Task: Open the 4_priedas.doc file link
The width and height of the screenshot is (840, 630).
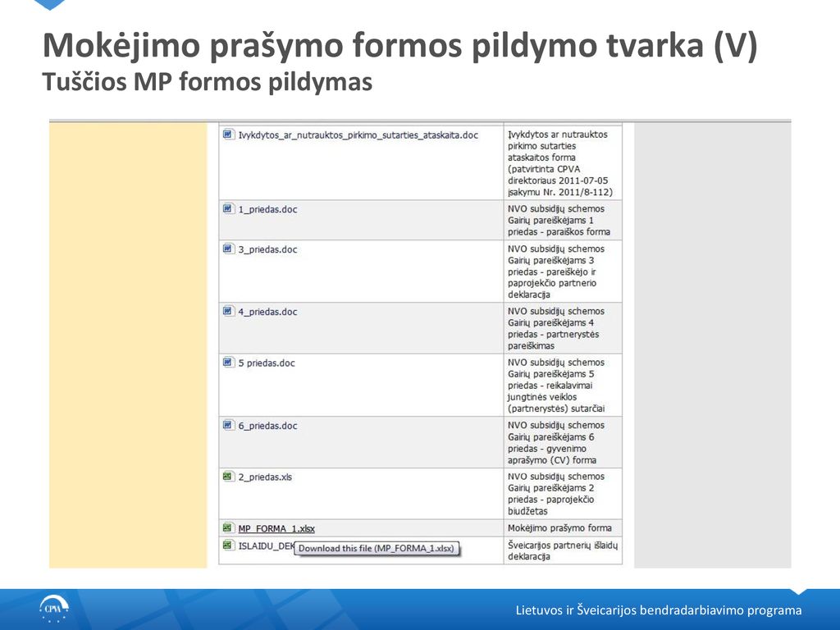Action: (267, 312)
